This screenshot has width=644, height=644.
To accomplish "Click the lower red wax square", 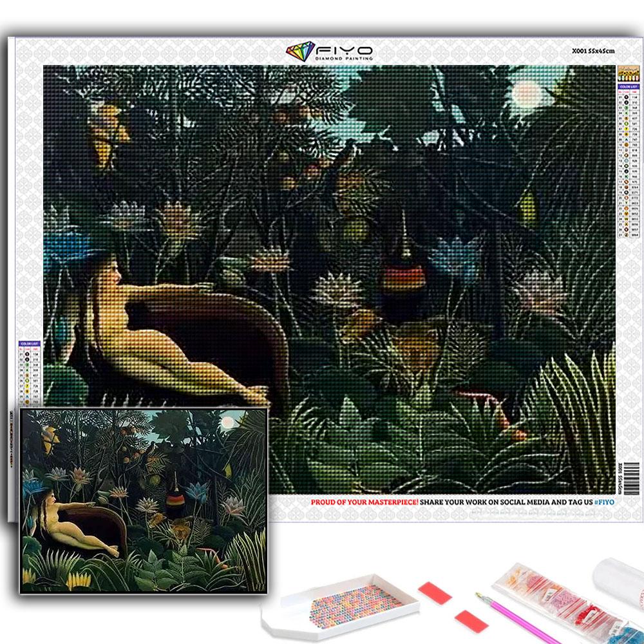I will pos(471,621).
